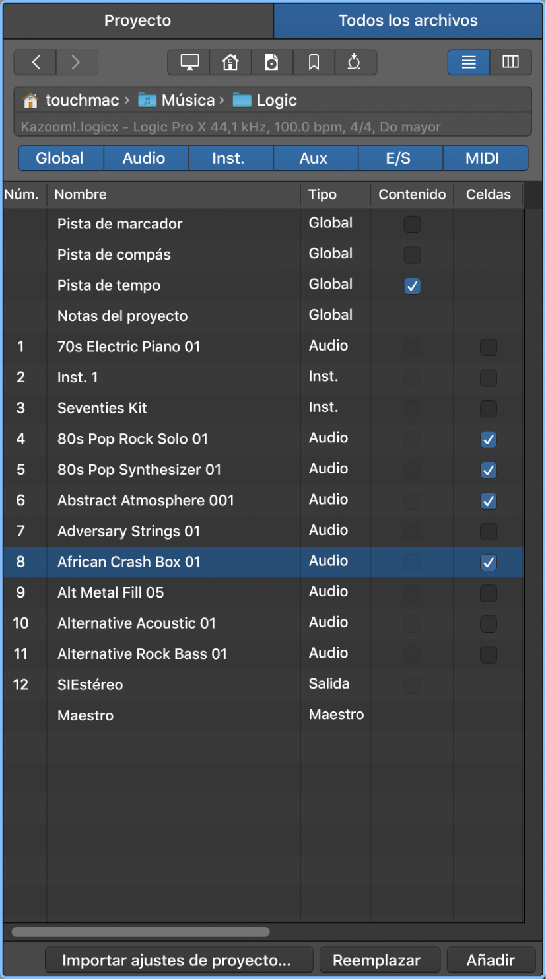Go to Computer location icon
Viewport: 546px width, 980px height.
(189, 62)
